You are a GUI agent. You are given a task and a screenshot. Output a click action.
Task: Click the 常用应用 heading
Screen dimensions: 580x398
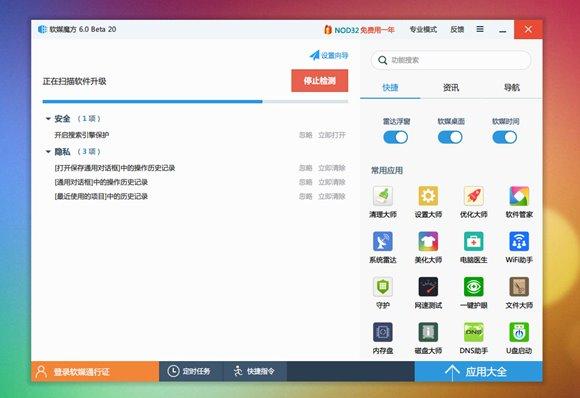point(387,171)
